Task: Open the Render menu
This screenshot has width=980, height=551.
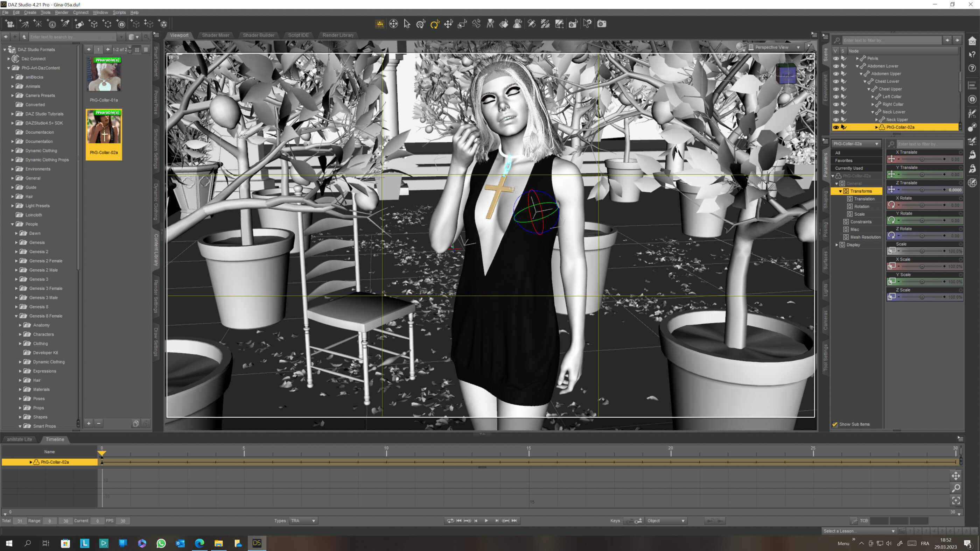Action: [x=61, y=13]
